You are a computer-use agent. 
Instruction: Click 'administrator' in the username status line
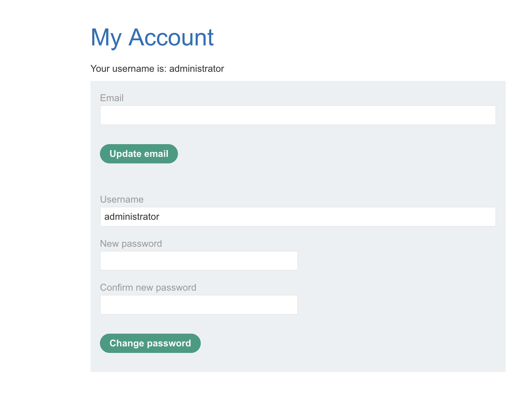click(x=196, y=69)
